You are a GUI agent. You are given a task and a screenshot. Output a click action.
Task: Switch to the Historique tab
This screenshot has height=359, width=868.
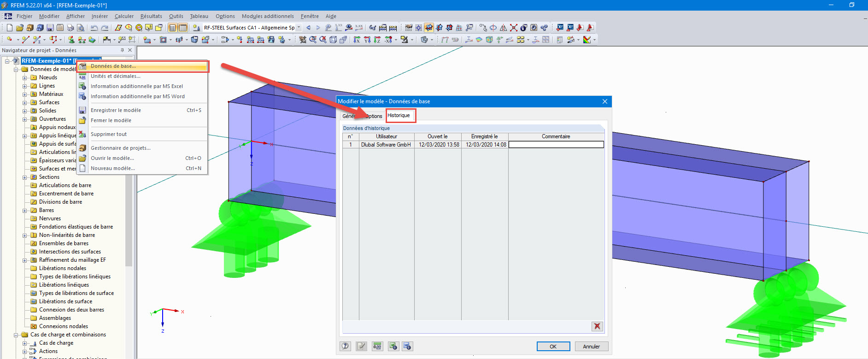(x=399, y=115)
